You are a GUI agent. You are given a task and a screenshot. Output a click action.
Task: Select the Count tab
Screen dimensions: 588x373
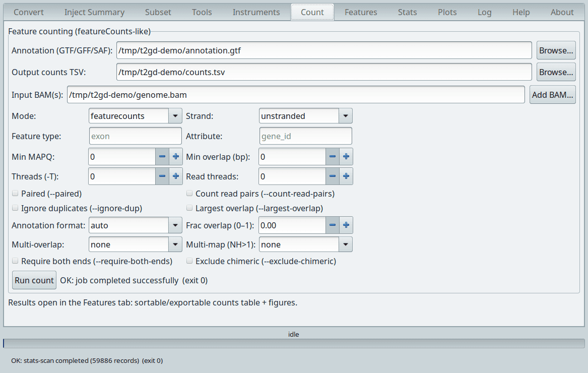click(312, 12)
